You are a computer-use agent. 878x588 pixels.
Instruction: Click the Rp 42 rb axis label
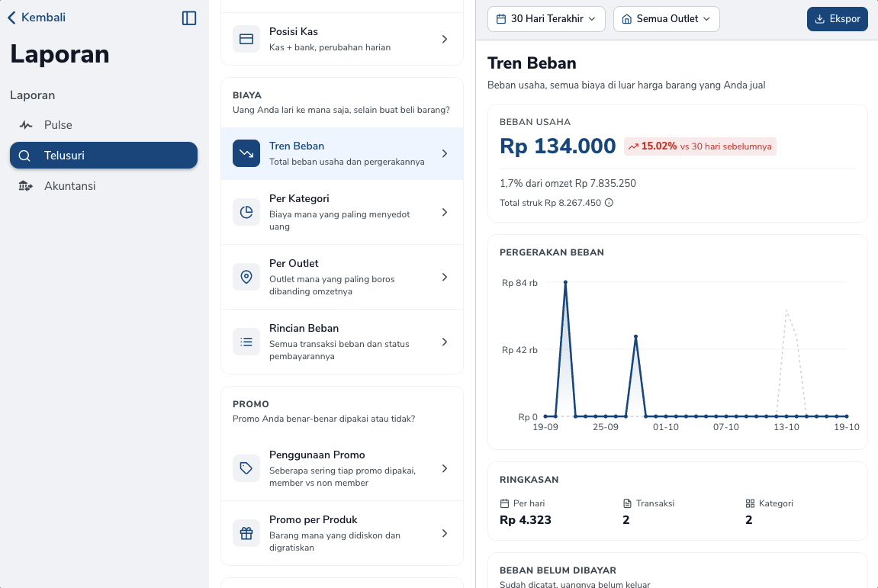519,350
